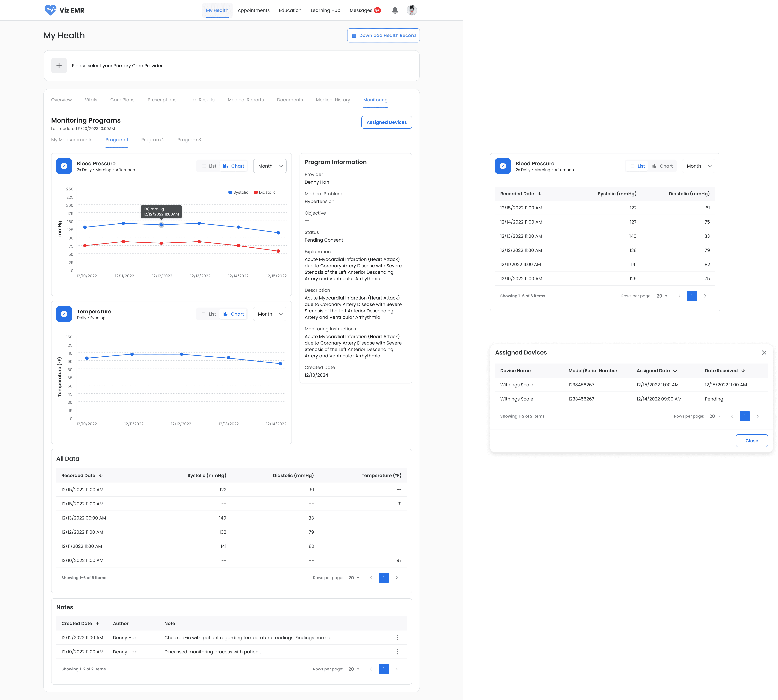Switch to the Lab Results tab
Image resolution: width=778 pixels, height=700 pixels.
(202, 100)
